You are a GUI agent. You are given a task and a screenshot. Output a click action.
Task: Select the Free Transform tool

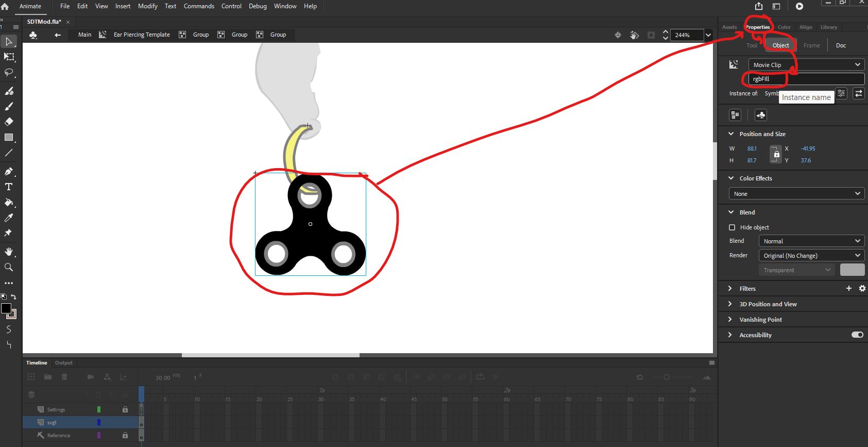coord(9,57)
